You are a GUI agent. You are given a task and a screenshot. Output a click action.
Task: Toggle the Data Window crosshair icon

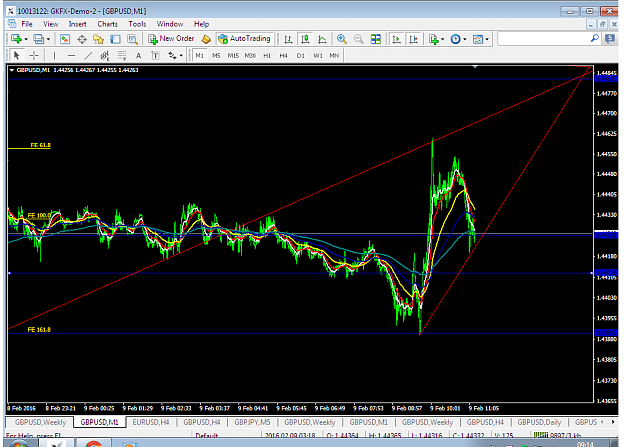[x=82, y=39]
